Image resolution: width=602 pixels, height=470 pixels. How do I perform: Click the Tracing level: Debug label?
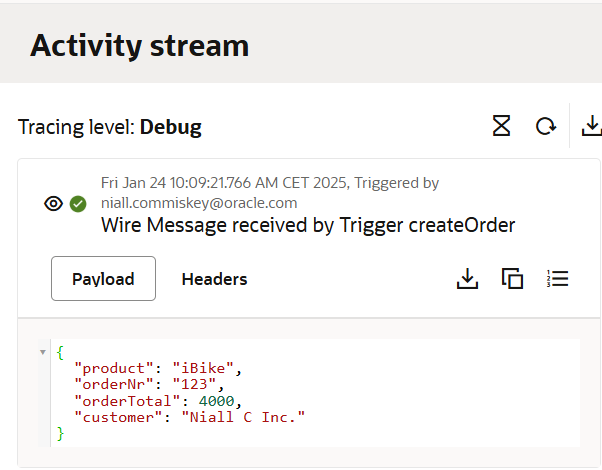pos(110,127)
